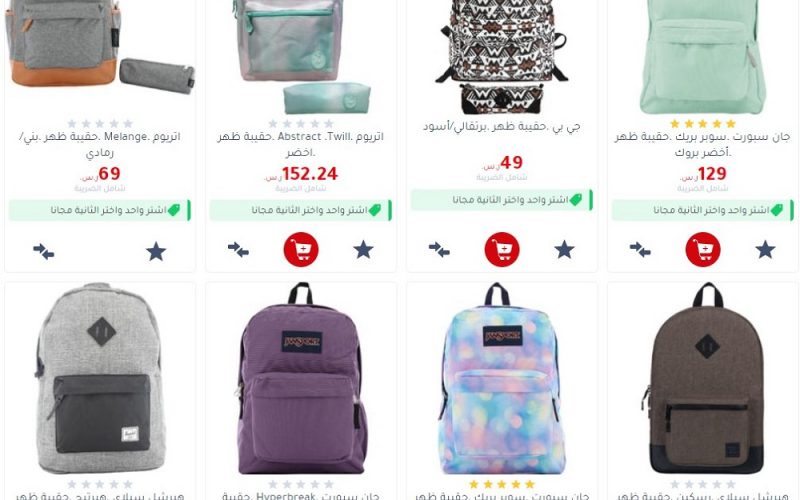This screenshot has height=500, width=800.
Task: Click the free second item offer under 129 price
Action: (703, 210)
